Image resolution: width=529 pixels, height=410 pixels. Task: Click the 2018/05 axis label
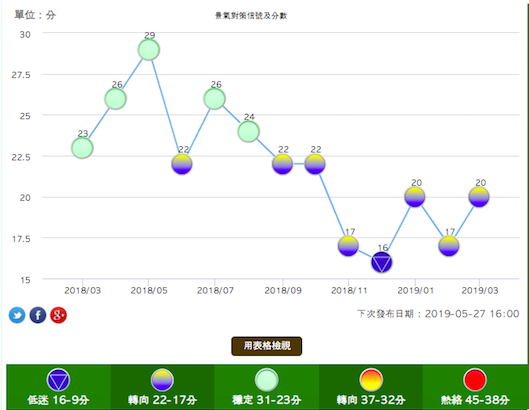click(149, 291)
